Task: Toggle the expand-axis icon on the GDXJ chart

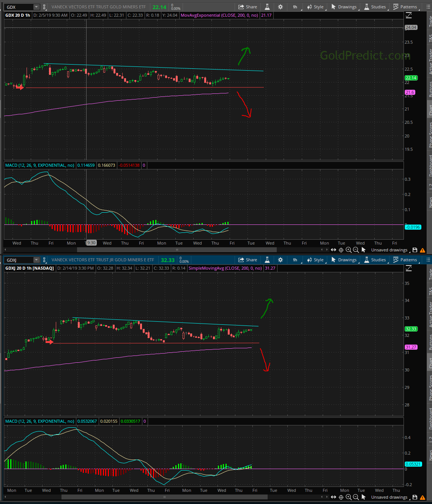Action: 409,268
